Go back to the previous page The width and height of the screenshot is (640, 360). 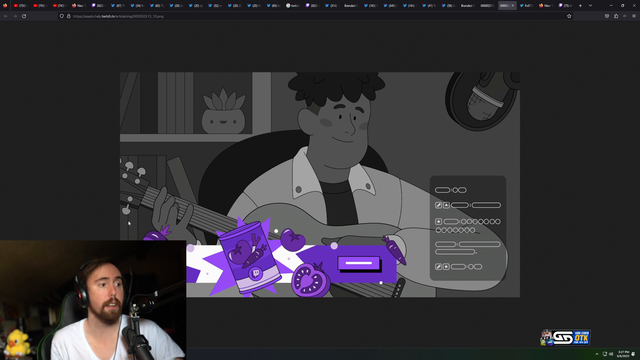pyautogui.click(x=6, y=16)
